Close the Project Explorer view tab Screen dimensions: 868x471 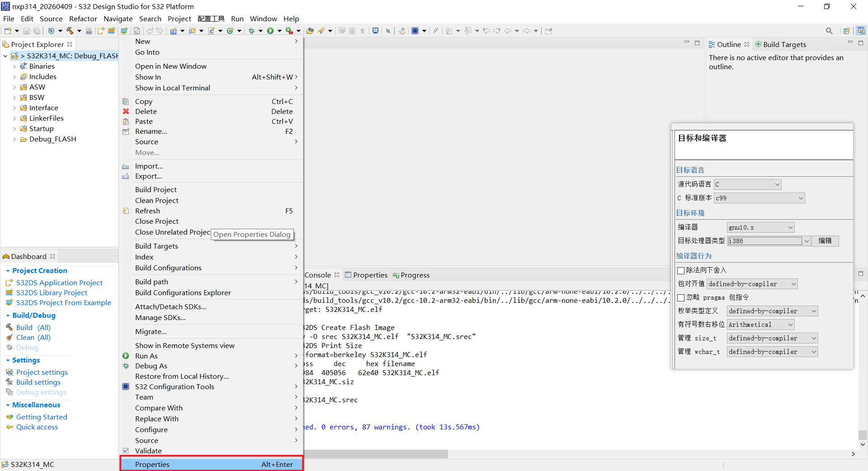click(x=70, y=44)
